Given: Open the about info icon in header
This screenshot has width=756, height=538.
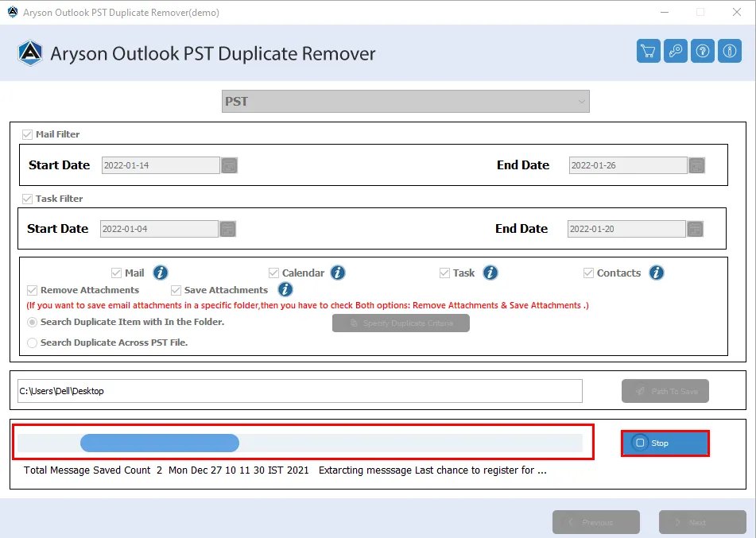Looking at the screenshot, I should (x=730, y=51).
